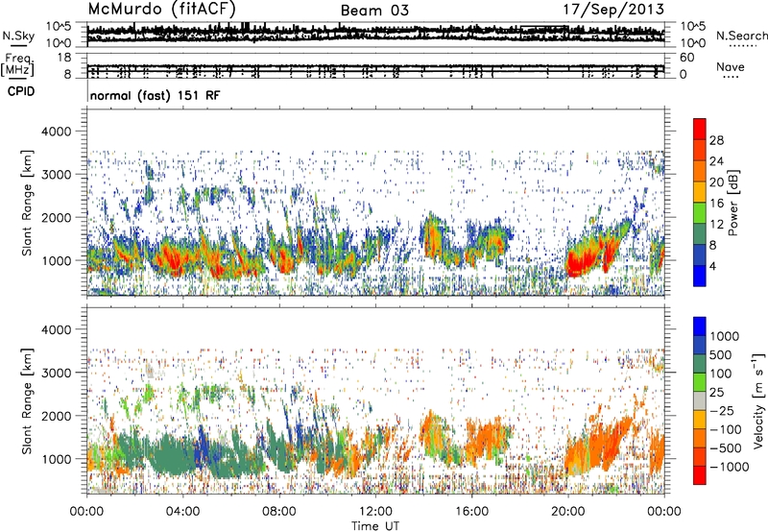This screenshot has width=768, height=532.
Task: Click the Slant Range label of power panel
Action: coord(27,203)
